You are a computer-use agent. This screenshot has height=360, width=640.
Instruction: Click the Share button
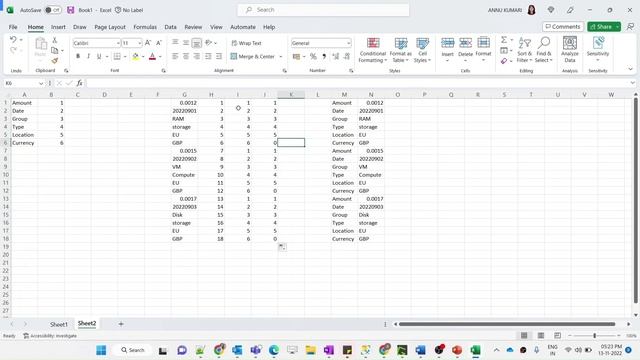602,27
